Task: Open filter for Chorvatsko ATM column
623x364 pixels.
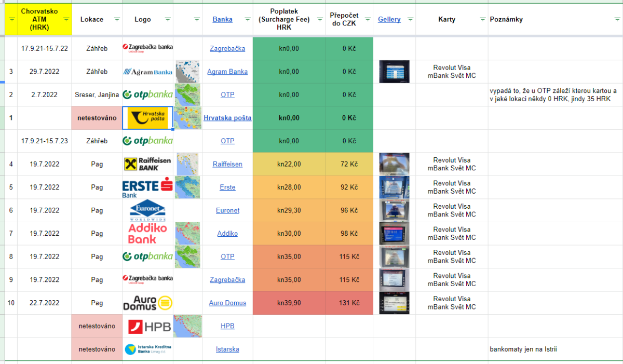Action: [66, 19]
